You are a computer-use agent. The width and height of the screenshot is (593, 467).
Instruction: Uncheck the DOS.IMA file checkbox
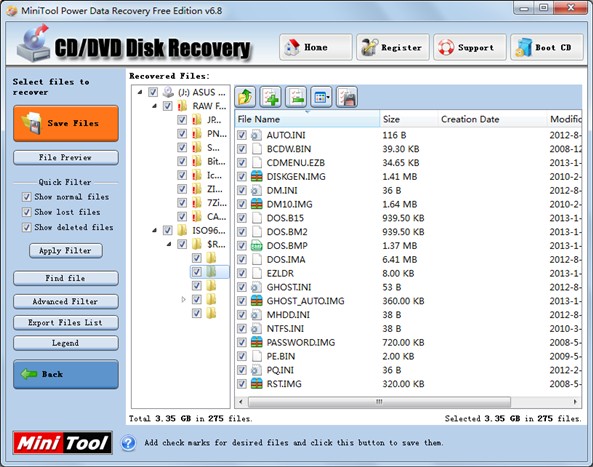tap(242, 260)
